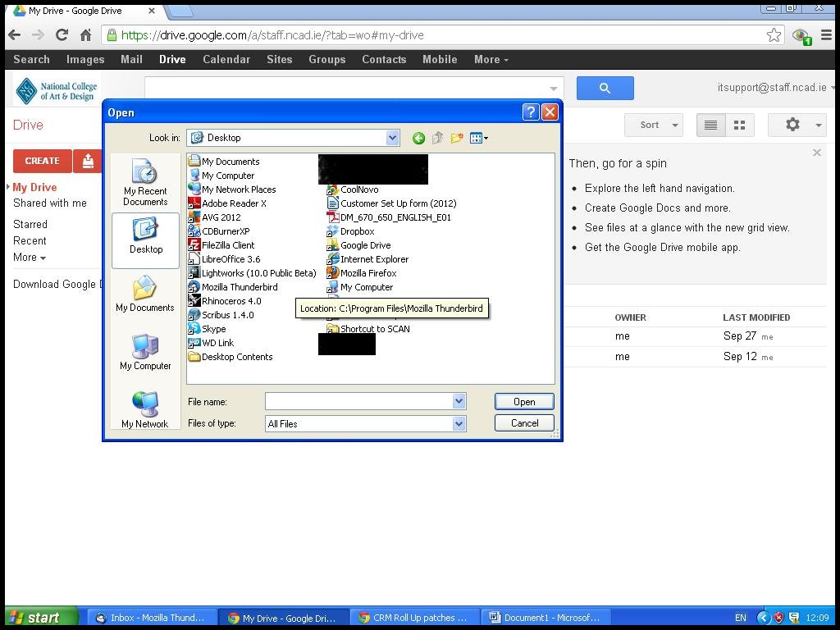
Task: Select Shortcut to SCAN folder
Action: [368, 329]
